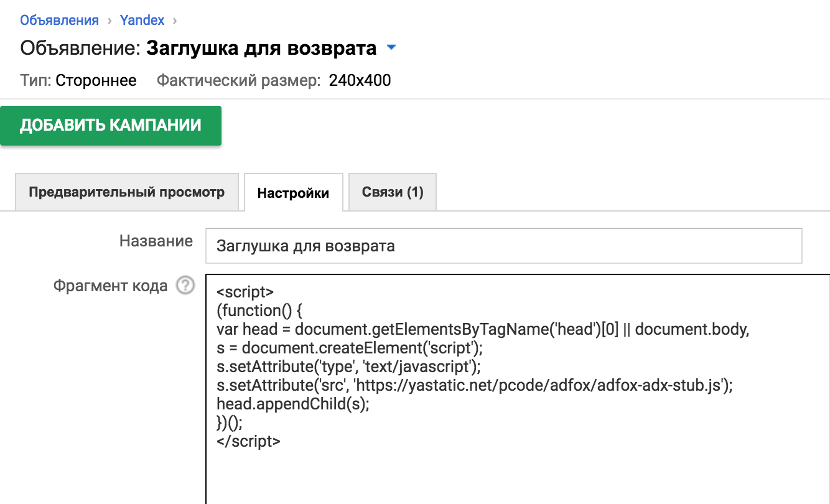Click the document.createElement('script') code line
This screenshot has width=830, height=504.
[350, 348]
